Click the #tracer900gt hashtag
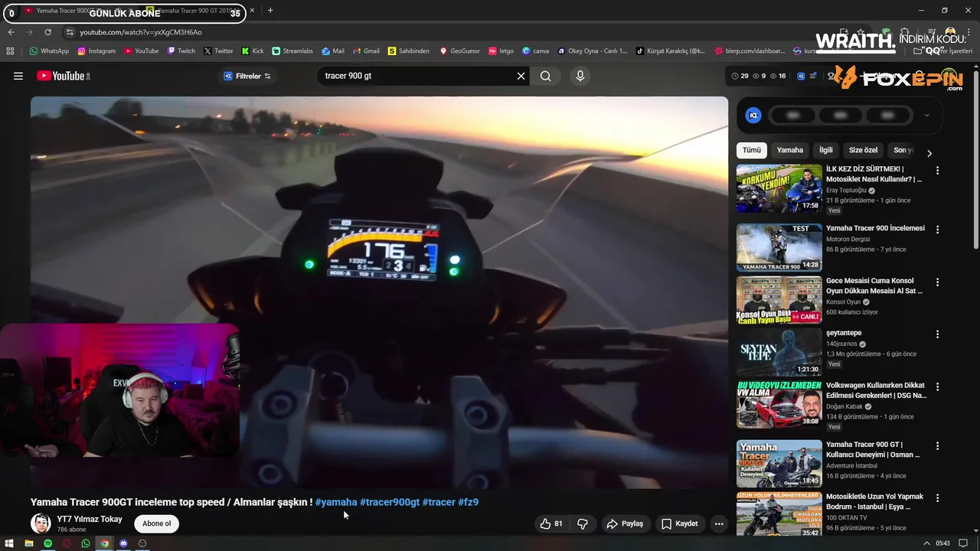Screen dimensions: 980x551 pos(390,502)
